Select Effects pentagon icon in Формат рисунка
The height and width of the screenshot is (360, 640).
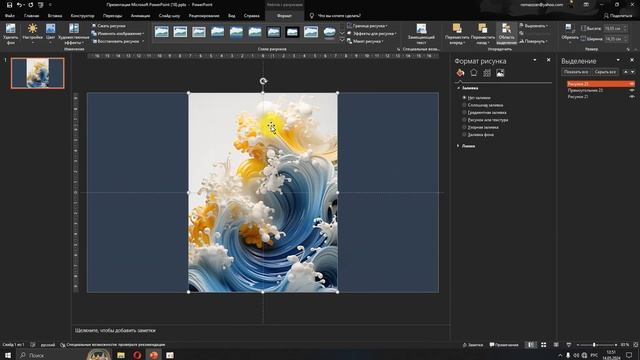(473, 73)
